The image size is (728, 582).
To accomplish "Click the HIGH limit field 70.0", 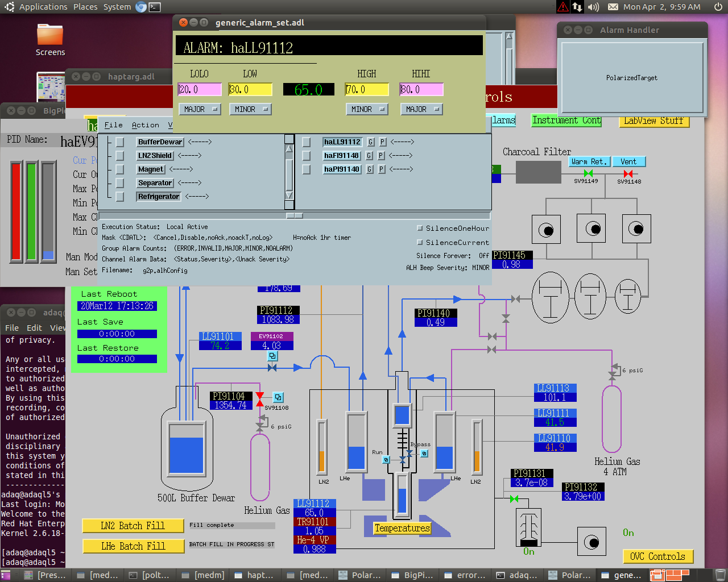I will (367, 90).
